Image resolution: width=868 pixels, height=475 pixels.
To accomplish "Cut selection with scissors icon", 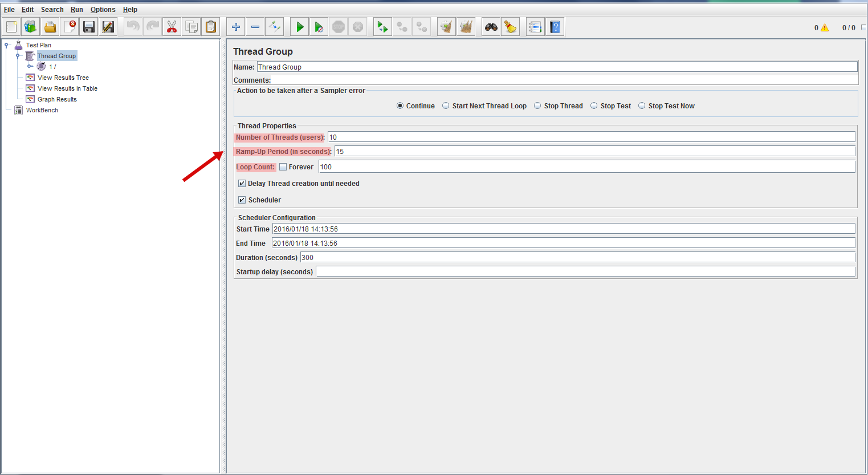I will coord(172,27).
